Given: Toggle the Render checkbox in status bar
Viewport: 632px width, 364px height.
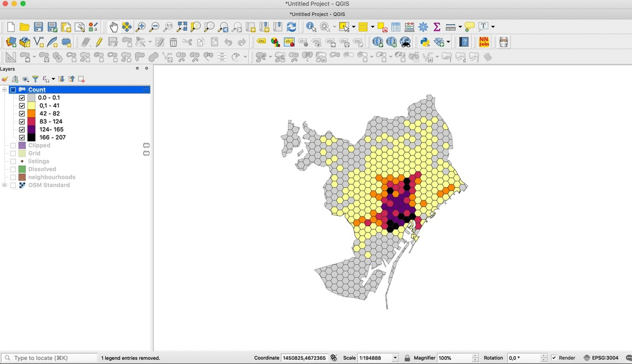Looking at the screenshot, I should [x=554, y=358].
